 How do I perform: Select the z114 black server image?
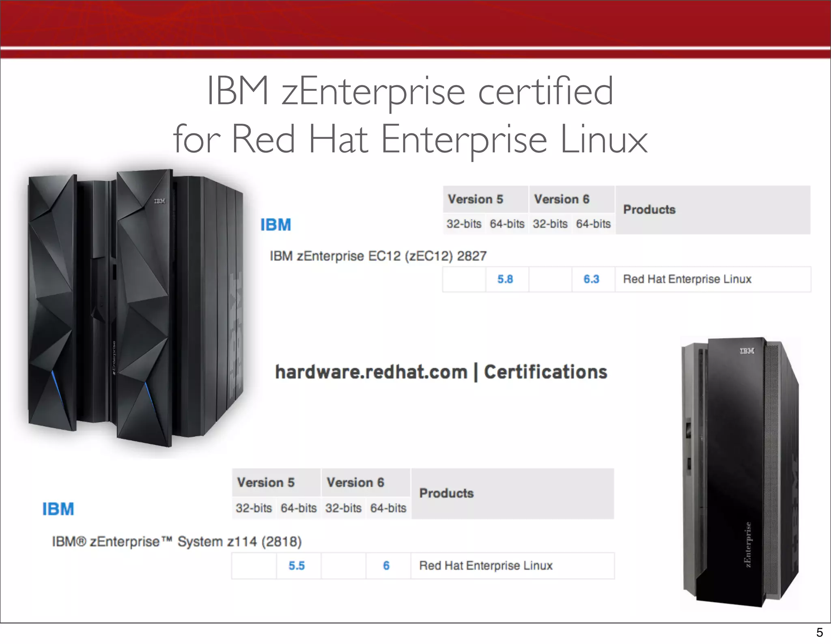click(x=740, y=472)
